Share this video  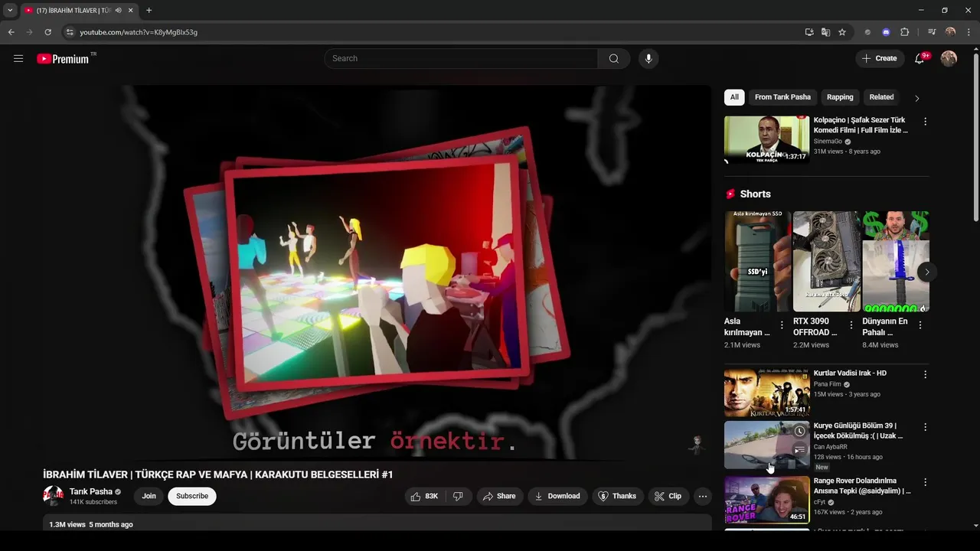tap(499, 496)
